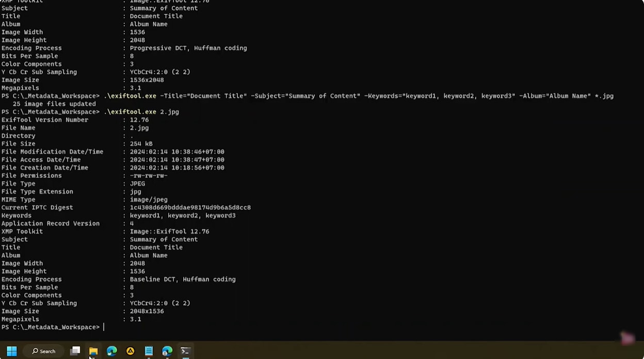Click the taskbar Search box
644x359 pixels.
pyautogui.click(x=43, y=351)
